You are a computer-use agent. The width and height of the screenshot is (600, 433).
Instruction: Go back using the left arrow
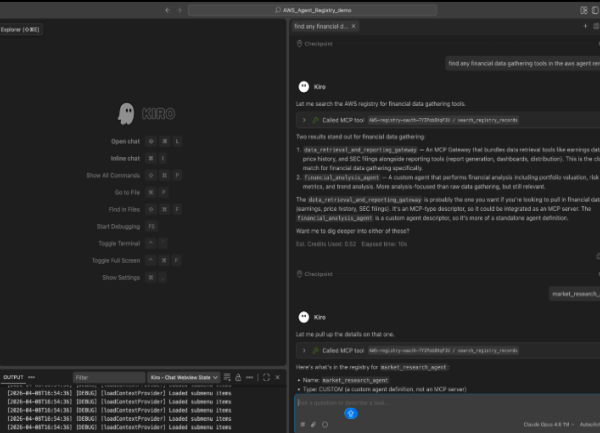(167, 10)
